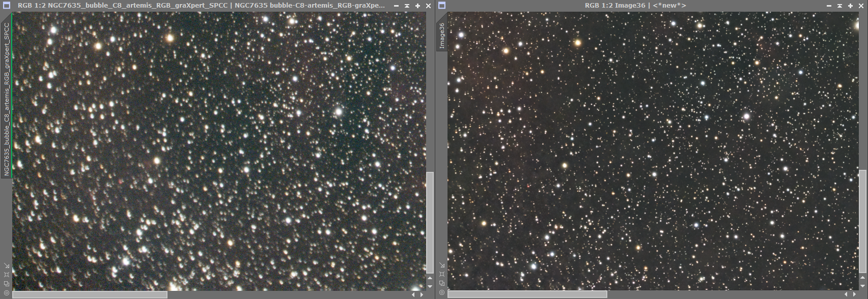Click the window menu icon of NGC7635 window
Screen dimensions: 868x299
point(7,6)
